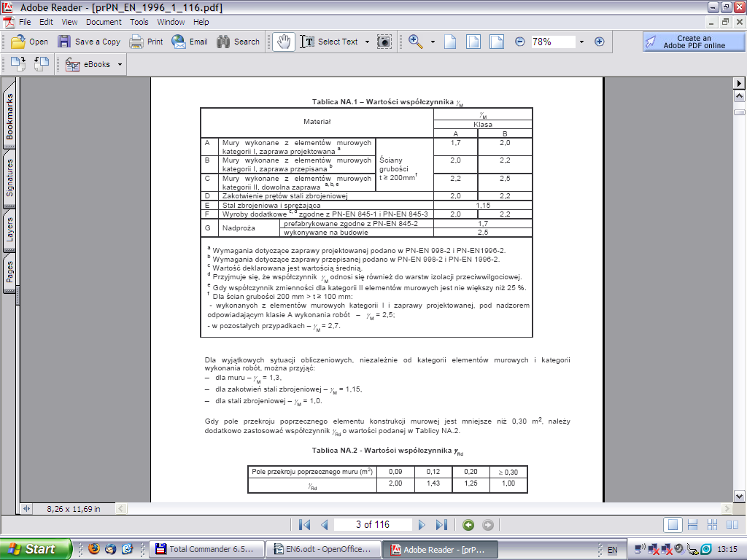Viewport: 747px width, 560px height.
Task: Switch to Facing pages layout
Action: (x=732, y=525)
